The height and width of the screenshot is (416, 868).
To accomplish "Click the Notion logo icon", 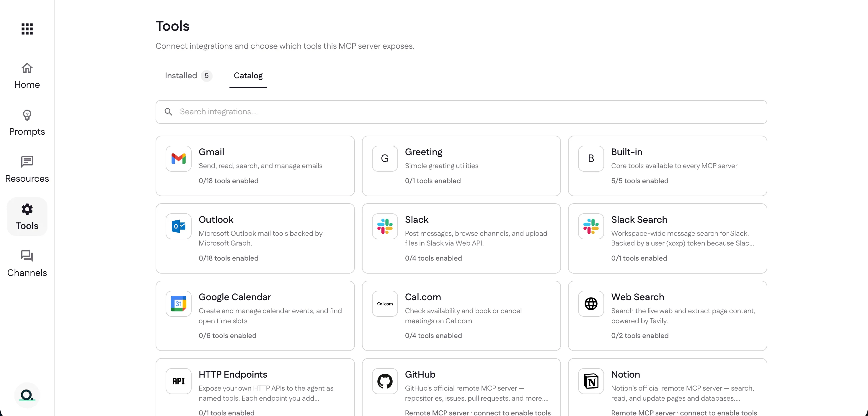I will click(591, 381).
